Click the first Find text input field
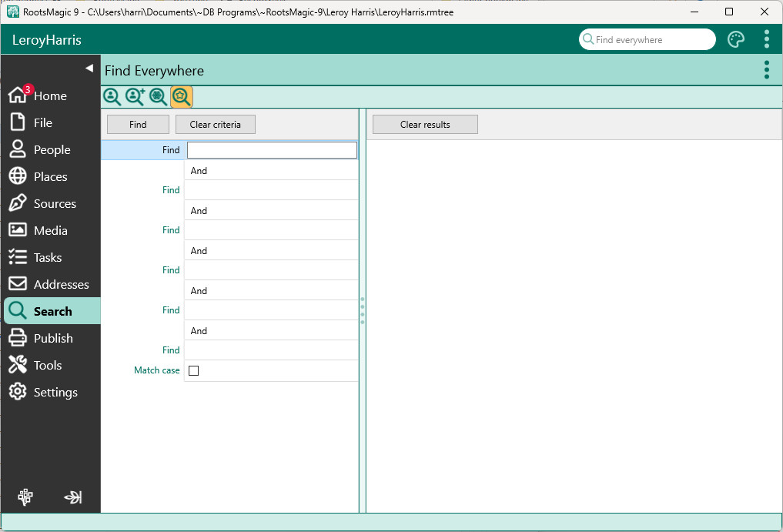This screenshot has height=532, width=783. [x=272, y=150]
